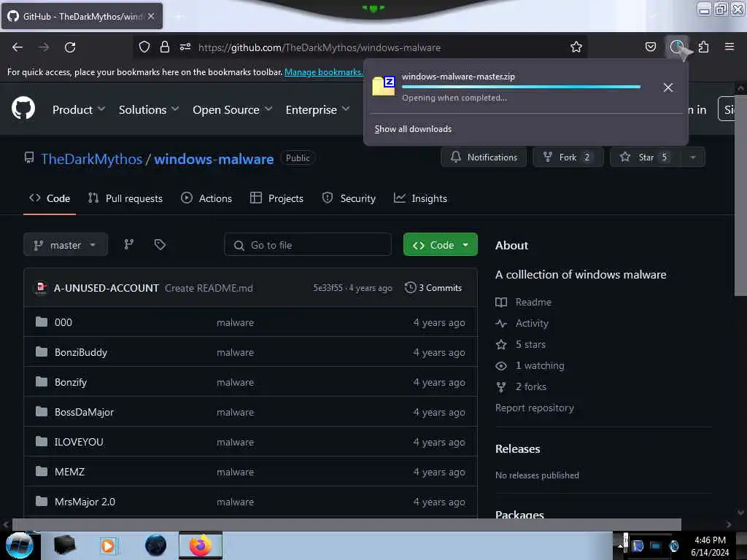This screenshot has height=560, width=747.
Task: Open the Insights tab
Action: pyautogui.click(x=421, y=198)
